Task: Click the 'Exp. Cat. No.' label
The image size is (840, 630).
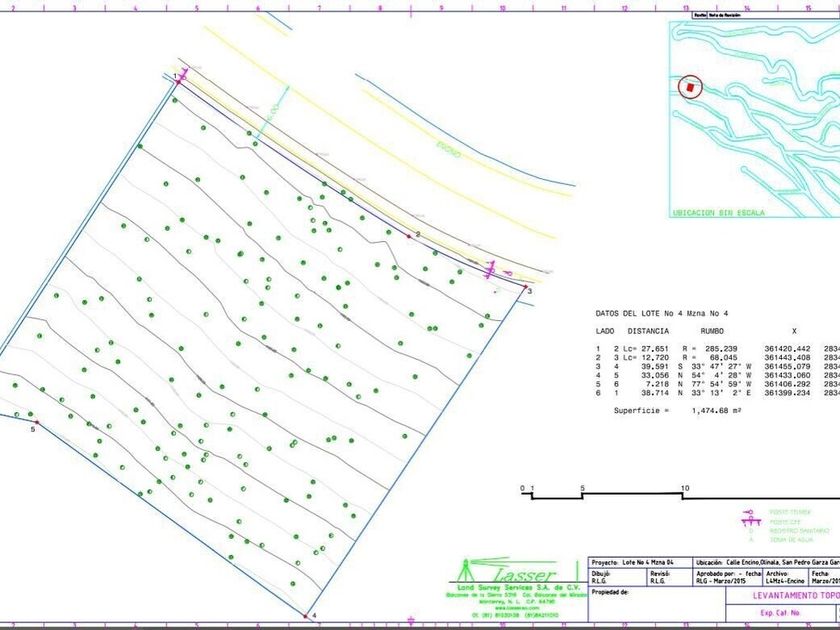Action: [779, 612]
